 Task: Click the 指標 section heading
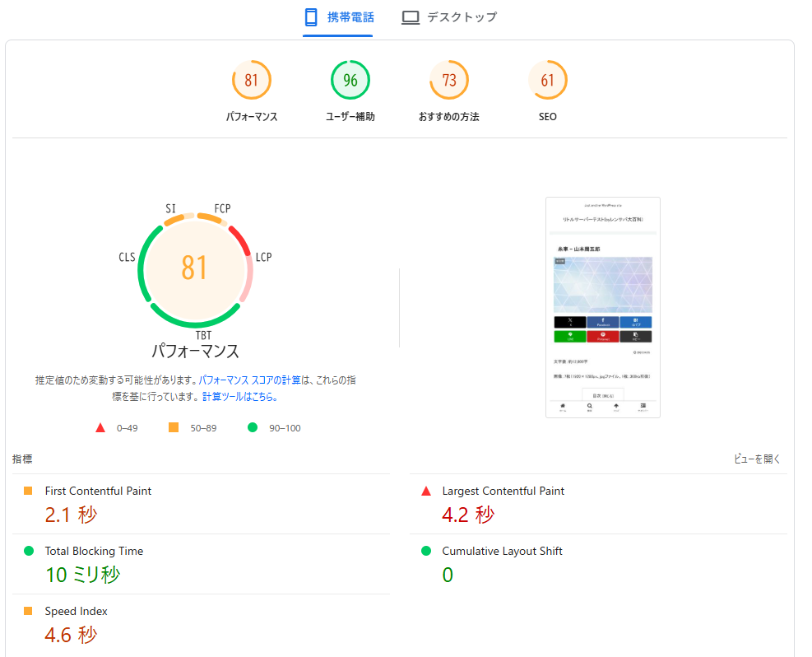point(22,459)
